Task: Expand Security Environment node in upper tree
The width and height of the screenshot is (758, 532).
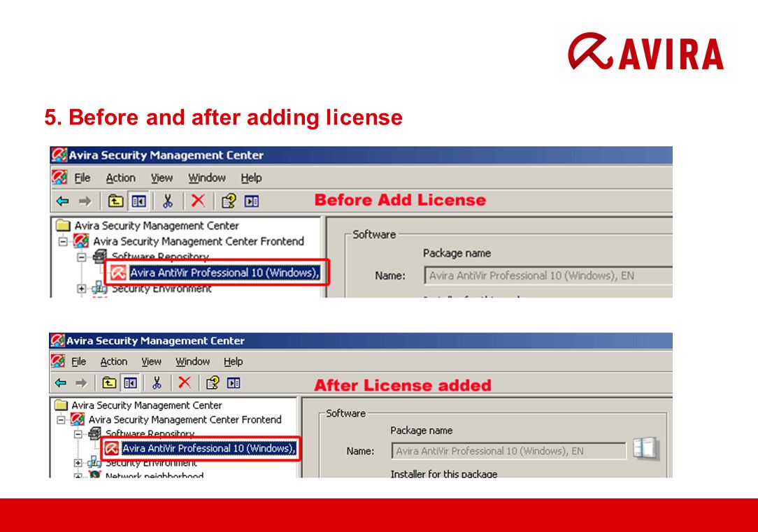Action: point(82,289)
